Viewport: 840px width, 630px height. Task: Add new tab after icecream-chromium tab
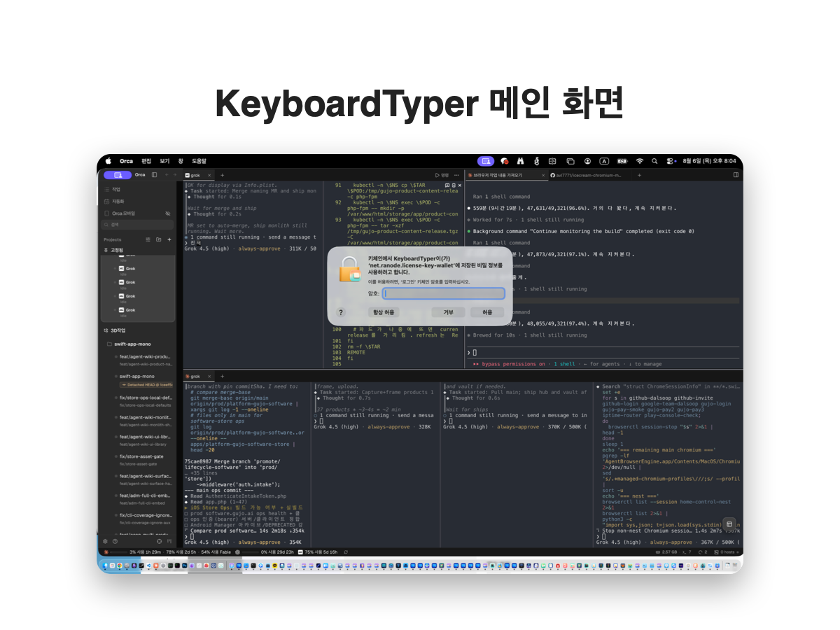click(x=639, y=175)
